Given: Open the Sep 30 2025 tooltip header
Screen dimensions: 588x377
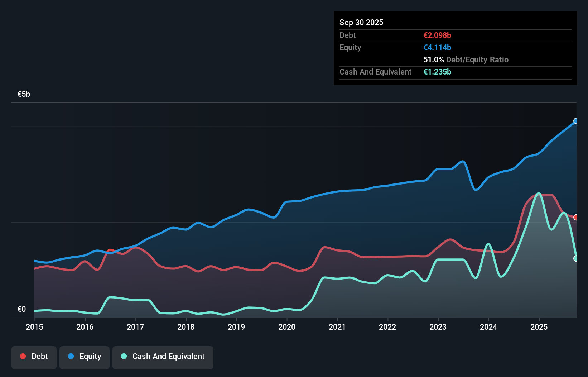Looking at the screenshot, I should pos(361,22).
